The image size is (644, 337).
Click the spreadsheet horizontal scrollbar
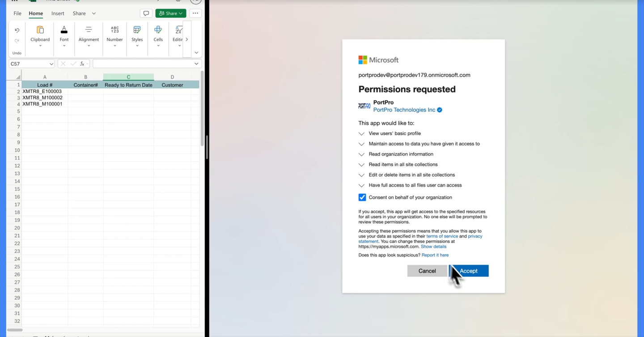pos(15,330)
